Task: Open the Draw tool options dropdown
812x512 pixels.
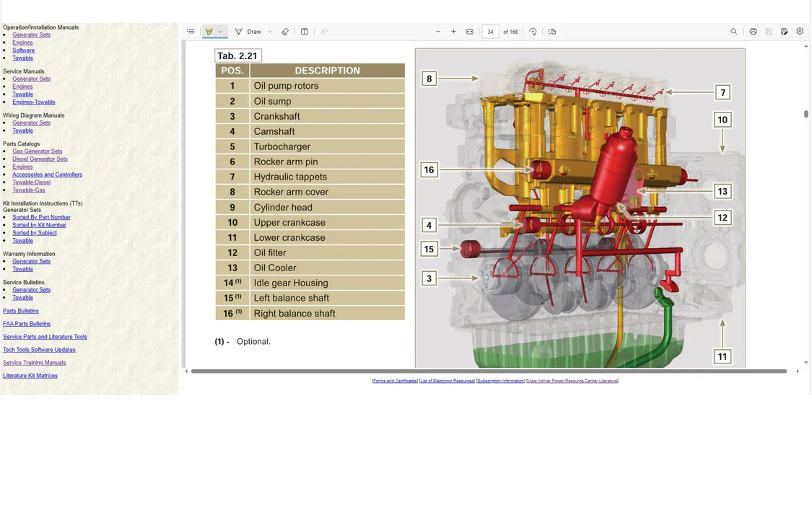Action: [x=269, y=32]
